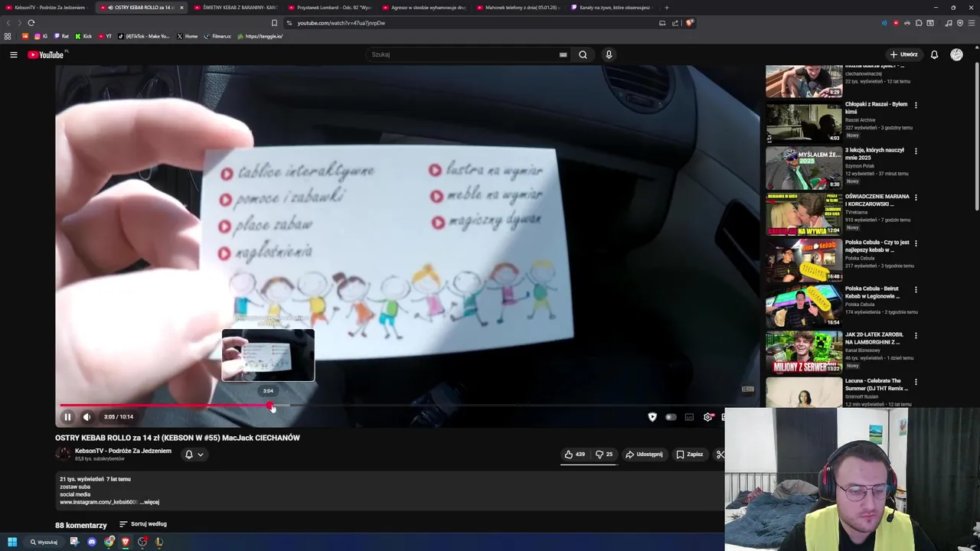The height and width of the screenshot is (551, 980).
Task: Share the video via Udostępnij
Action: [x=644, y=455]
